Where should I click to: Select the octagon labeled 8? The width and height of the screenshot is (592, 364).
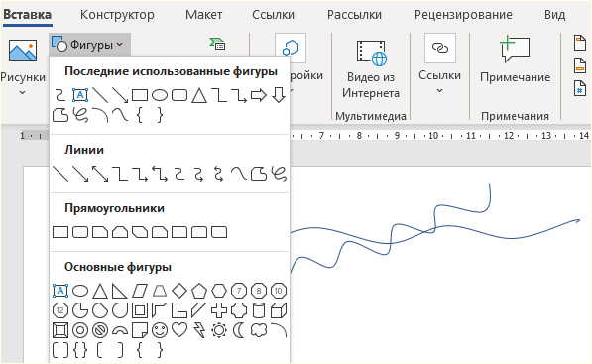click(x=259, y=291)
